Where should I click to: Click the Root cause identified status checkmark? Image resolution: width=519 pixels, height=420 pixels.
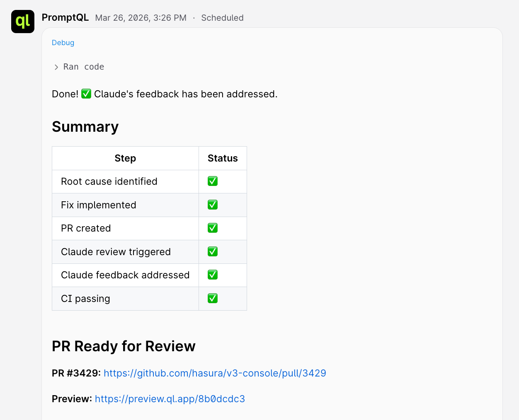[x=213, y=181]
